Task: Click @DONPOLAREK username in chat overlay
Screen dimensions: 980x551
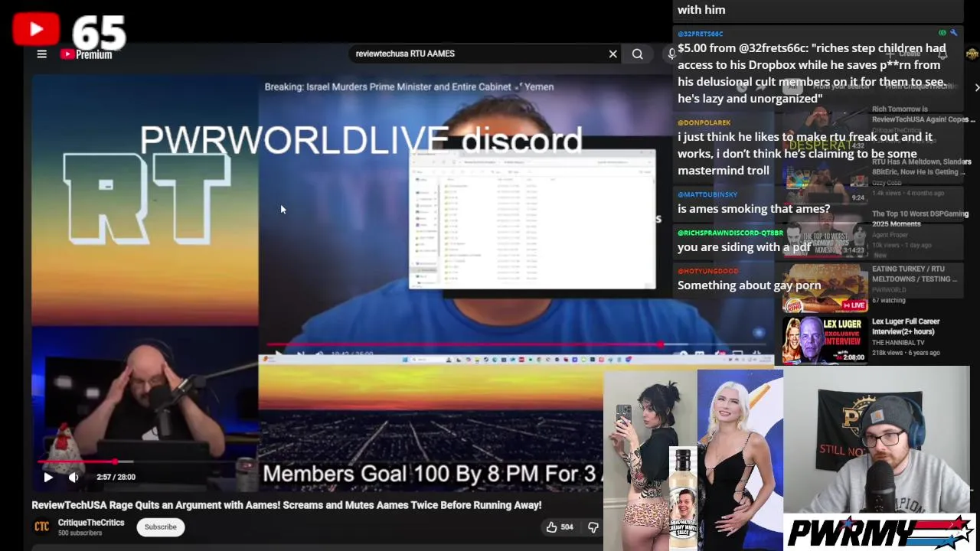Action: (x=704, y=122)
